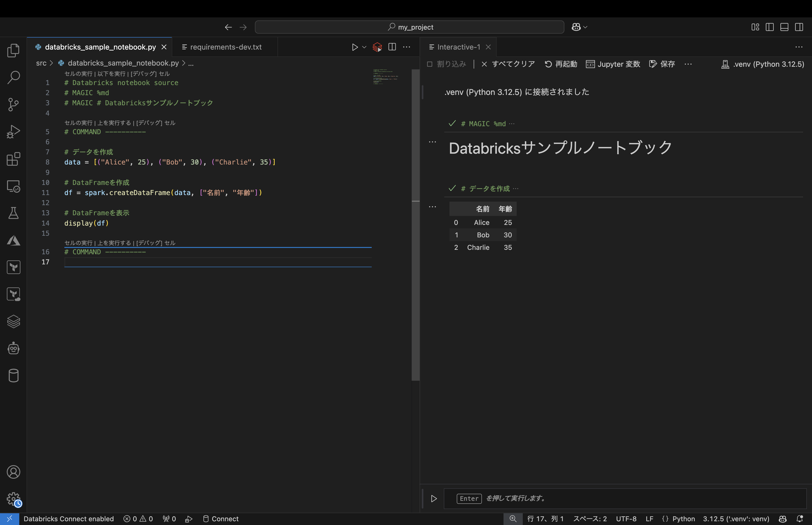Select the database icon in the activity bar

tap(14, 376)
